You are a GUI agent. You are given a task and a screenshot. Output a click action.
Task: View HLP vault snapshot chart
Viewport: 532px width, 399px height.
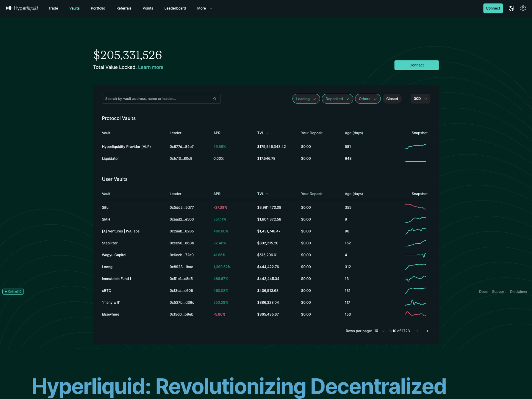[x=416, y=147]
